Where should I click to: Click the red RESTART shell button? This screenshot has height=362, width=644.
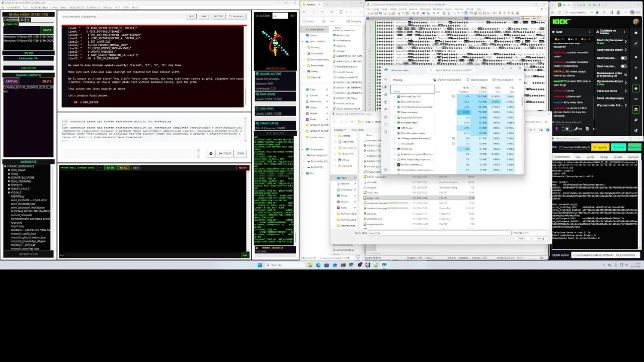click(243, 168)
